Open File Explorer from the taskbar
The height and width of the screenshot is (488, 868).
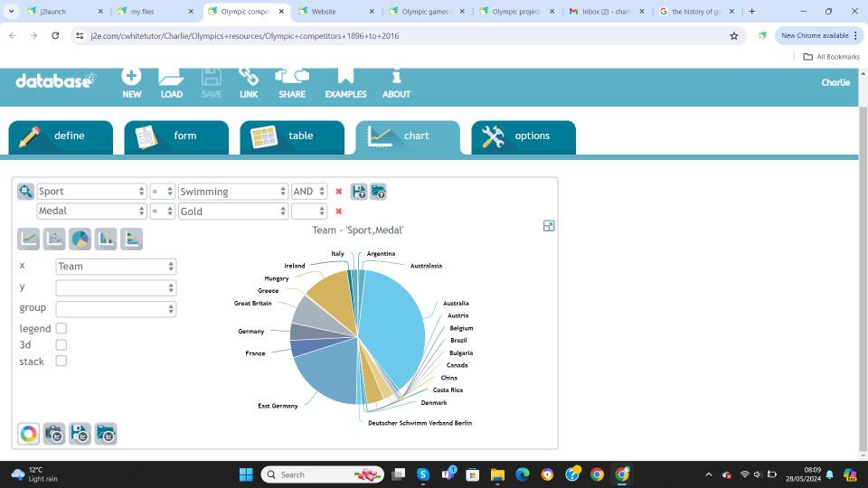click(x=497, y=474)
